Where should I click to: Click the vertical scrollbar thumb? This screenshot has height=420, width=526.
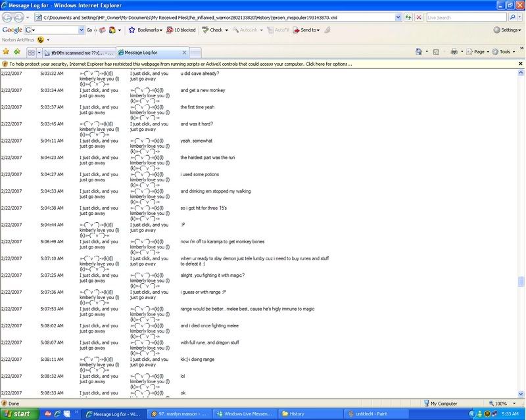[521, 281]
